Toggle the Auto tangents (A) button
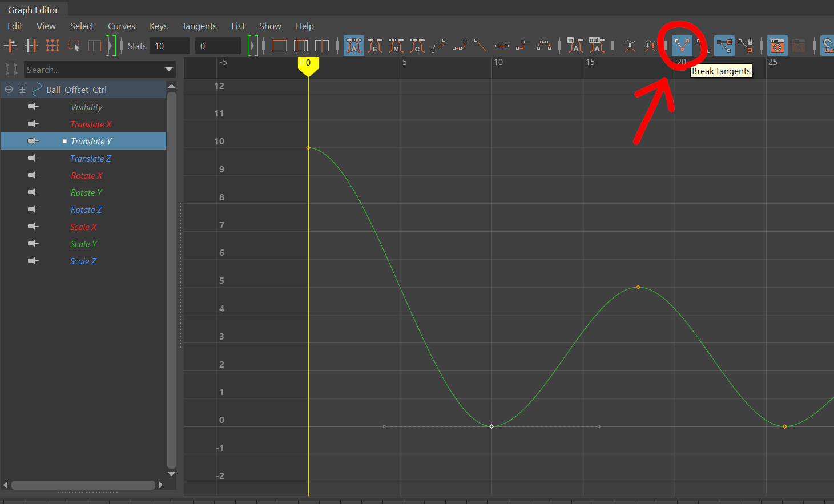The width and height of the screenshot is (834, 504). tap(354, 46)
